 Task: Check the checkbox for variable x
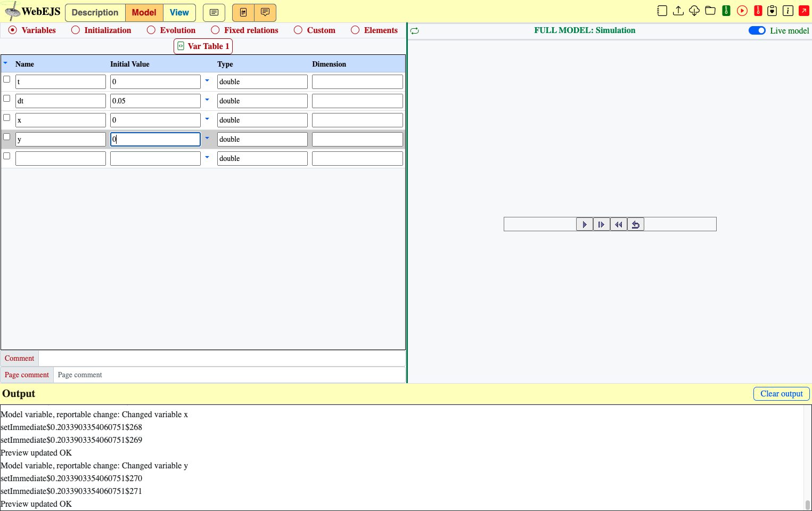point(7,118)
